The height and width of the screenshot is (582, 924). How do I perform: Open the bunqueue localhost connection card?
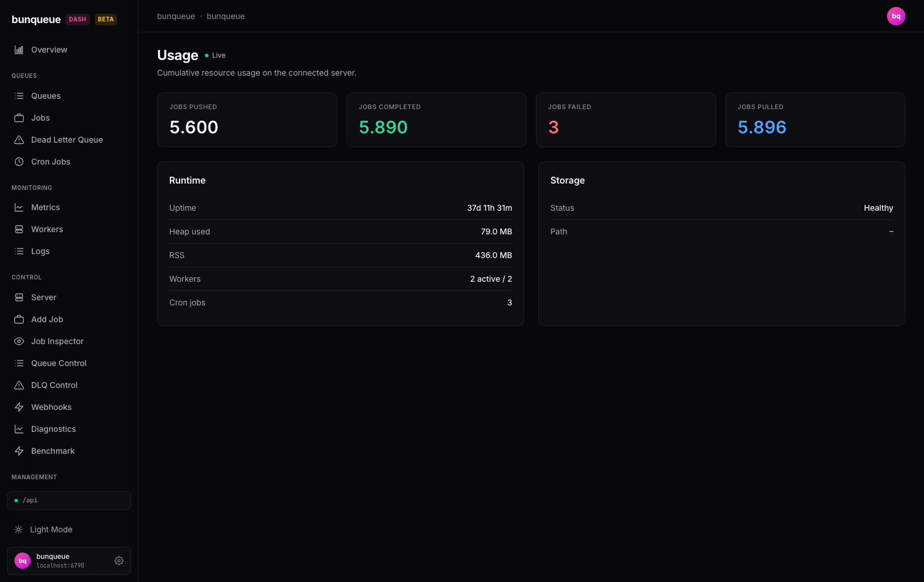(69, 561)
